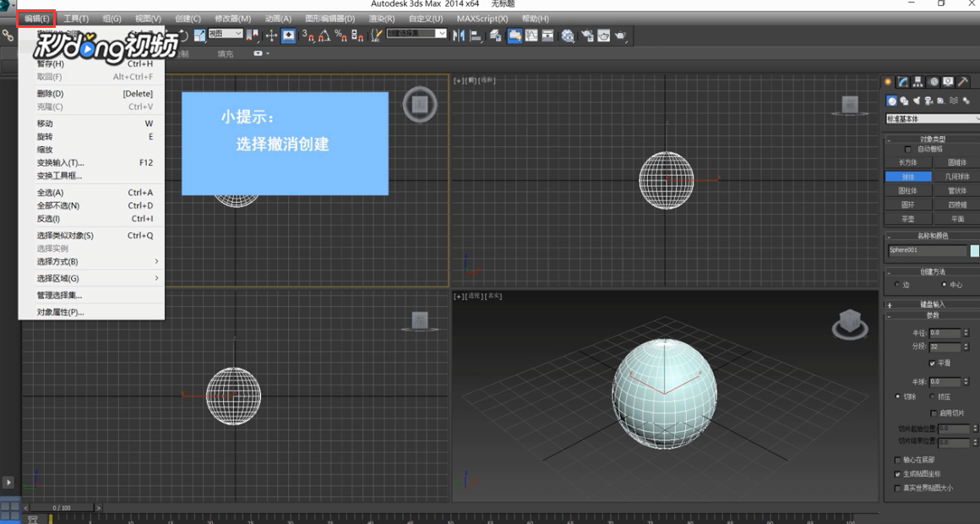980x524 pixels.
Task: Click Use Pivot Point Center icon
Action: (x=252, y=35)
